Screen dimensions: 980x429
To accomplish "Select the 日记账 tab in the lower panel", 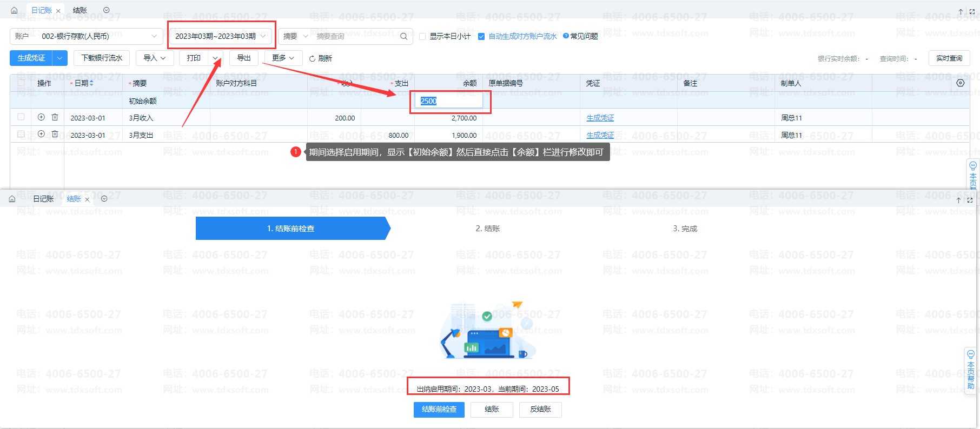I will tap(43, 199).
